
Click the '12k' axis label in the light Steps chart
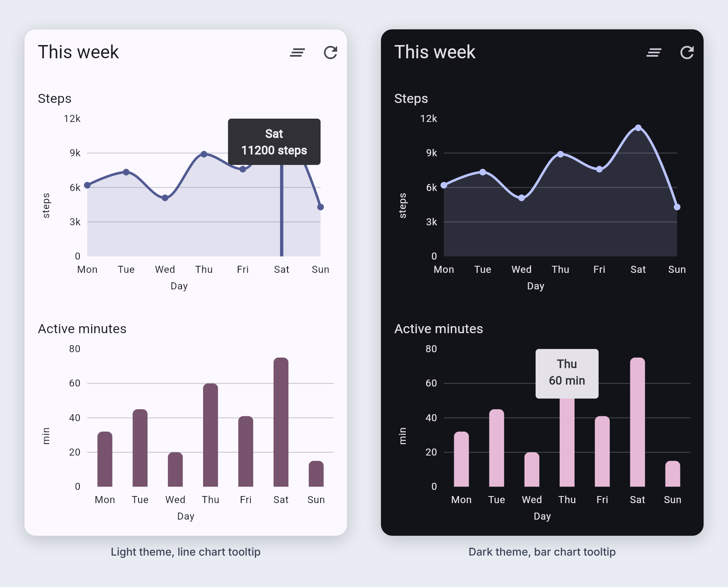tap(72, 119)
